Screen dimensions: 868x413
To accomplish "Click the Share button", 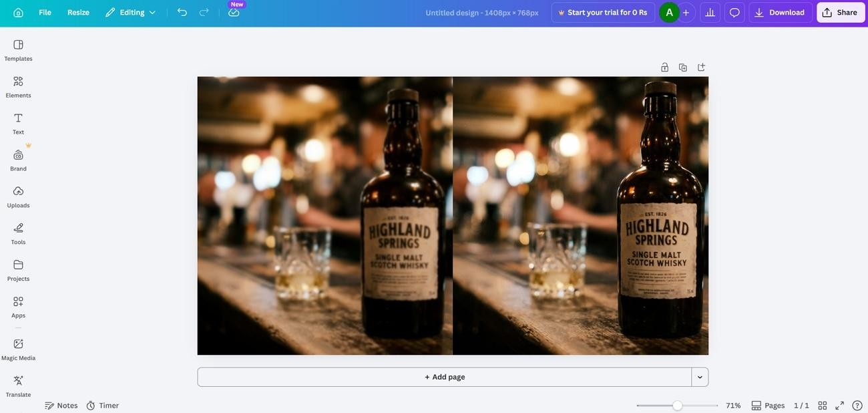I will (x=841, y=12).
